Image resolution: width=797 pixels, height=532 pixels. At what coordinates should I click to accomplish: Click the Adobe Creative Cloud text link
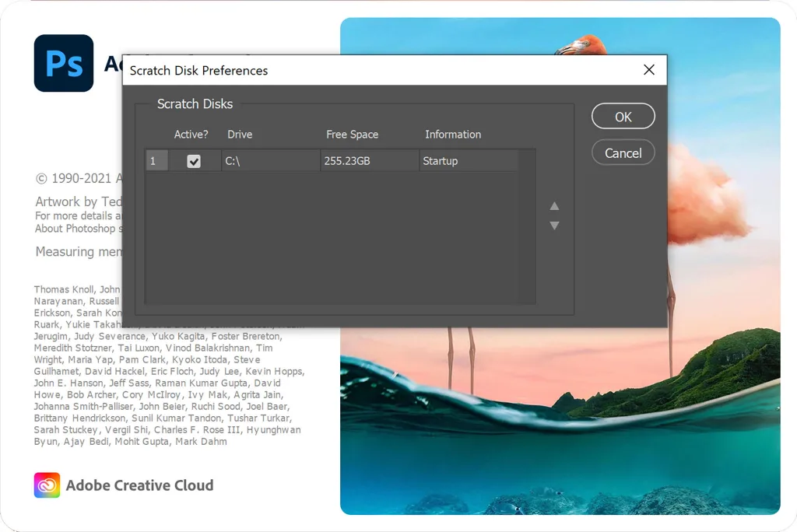click(x=139, y=485)
